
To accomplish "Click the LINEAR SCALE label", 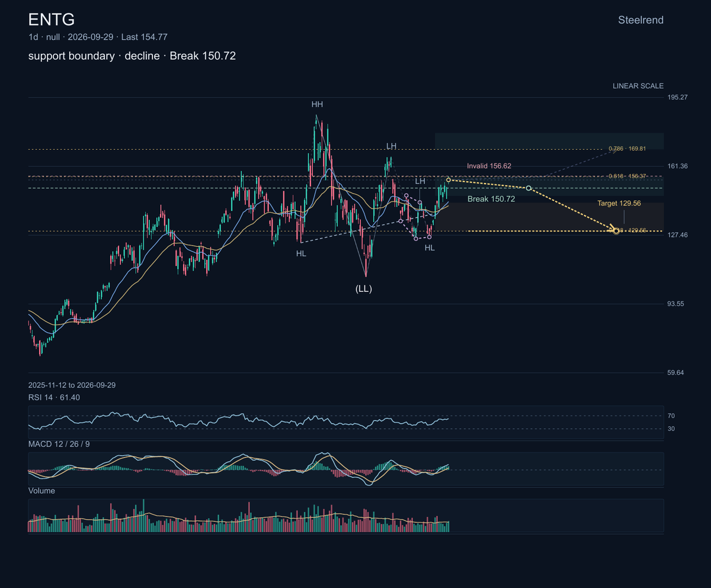I will [638, 86].
